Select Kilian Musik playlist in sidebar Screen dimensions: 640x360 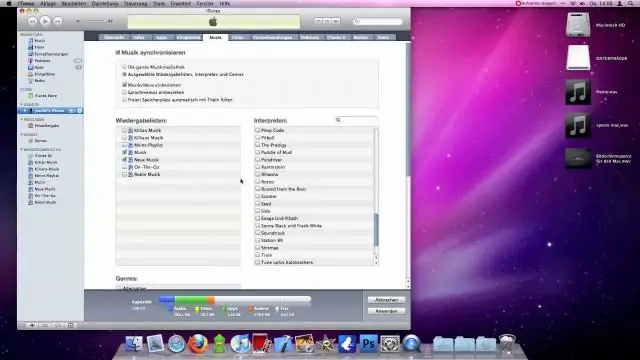point(43,162)
